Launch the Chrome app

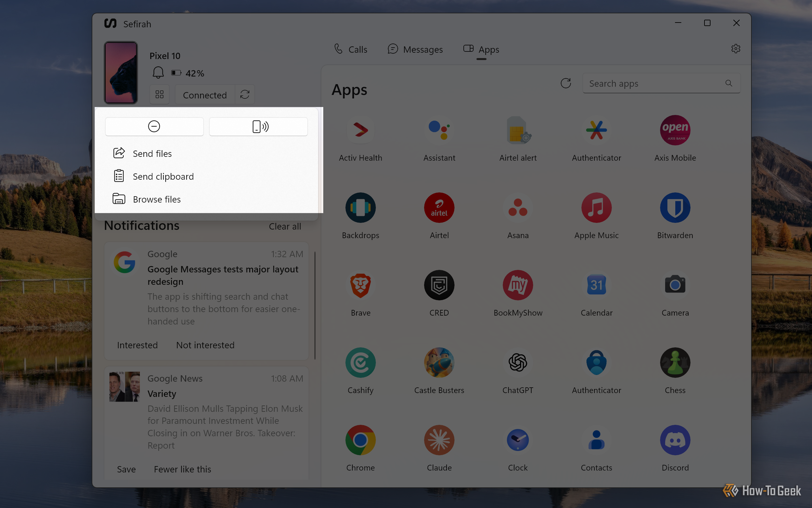360,449
